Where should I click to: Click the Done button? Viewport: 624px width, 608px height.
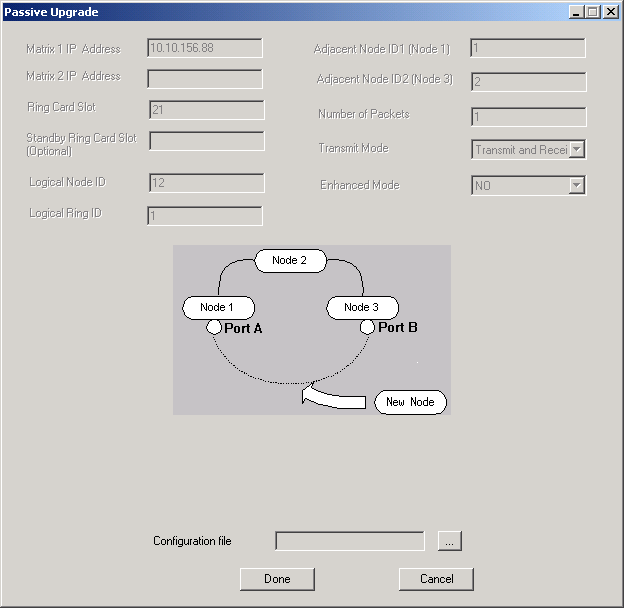coord(277,579)
